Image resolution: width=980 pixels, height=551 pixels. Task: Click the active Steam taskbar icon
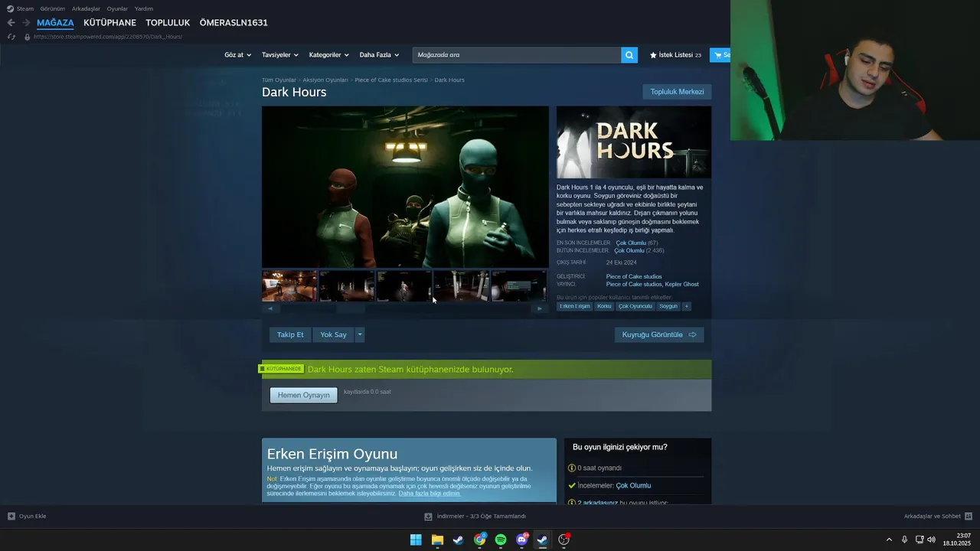tap(542, 540)
